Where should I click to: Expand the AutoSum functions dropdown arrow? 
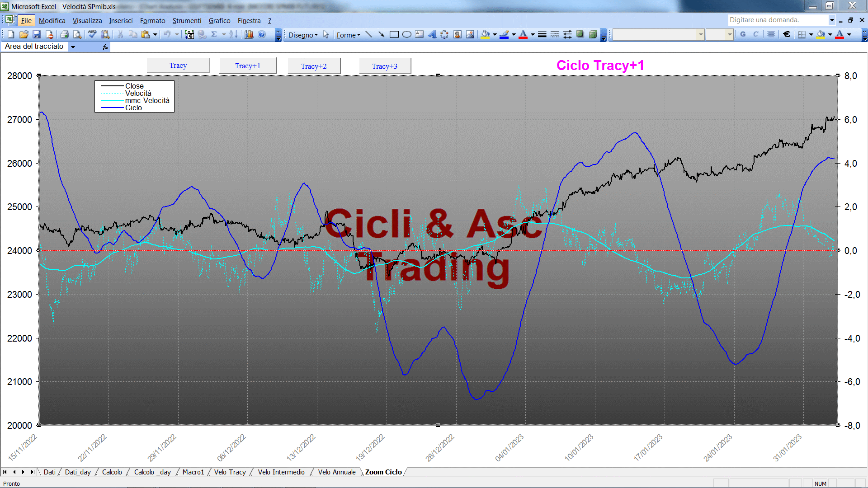(x=224, y=35)
